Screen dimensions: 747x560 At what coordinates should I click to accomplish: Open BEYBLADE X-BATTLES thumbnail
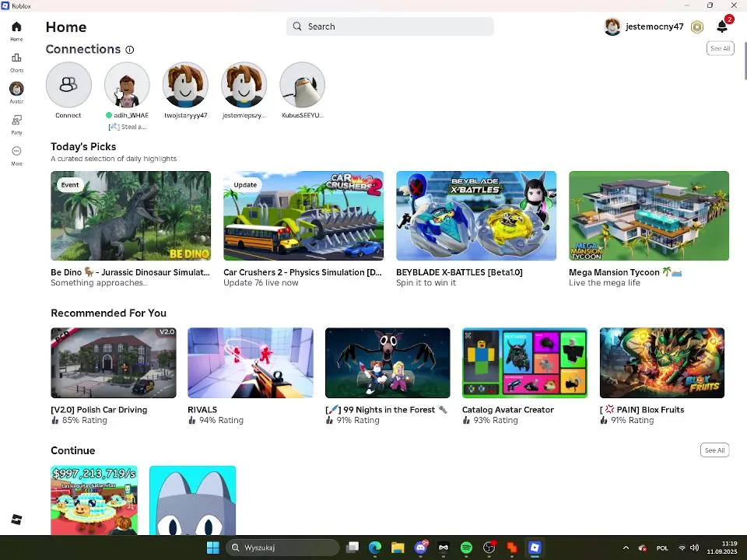(x=476, y=215)
